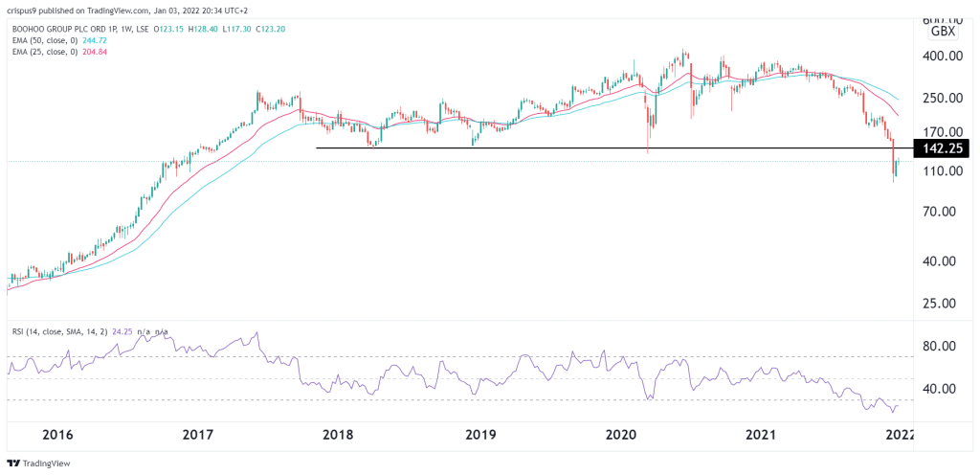The image size is (980, 475).
Task: Click the 2019 label on time axis
Action: tap(482, 435)
